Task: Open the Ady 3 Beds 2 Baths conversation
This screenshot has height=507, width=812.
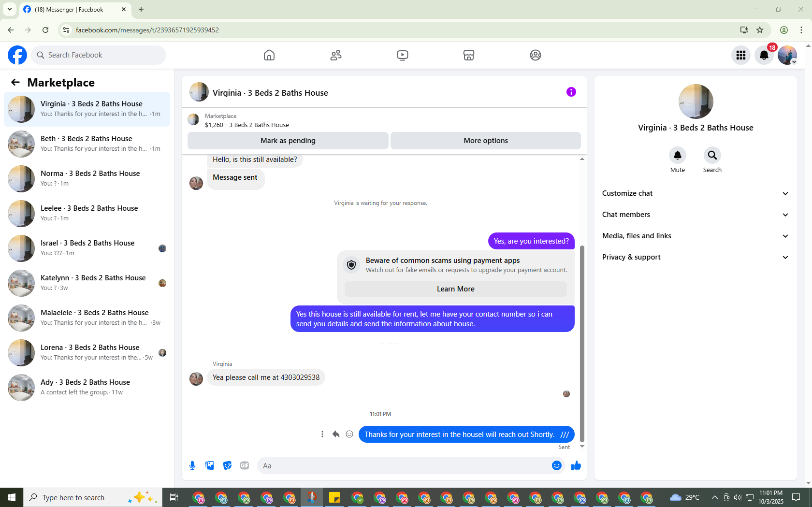Action: [87, 388]
